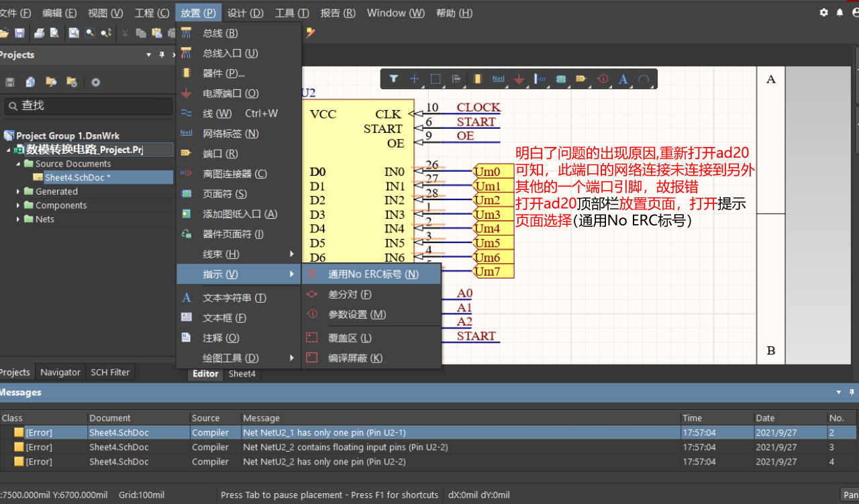Click the Copy icon in main toolbar

coord(141,33)
